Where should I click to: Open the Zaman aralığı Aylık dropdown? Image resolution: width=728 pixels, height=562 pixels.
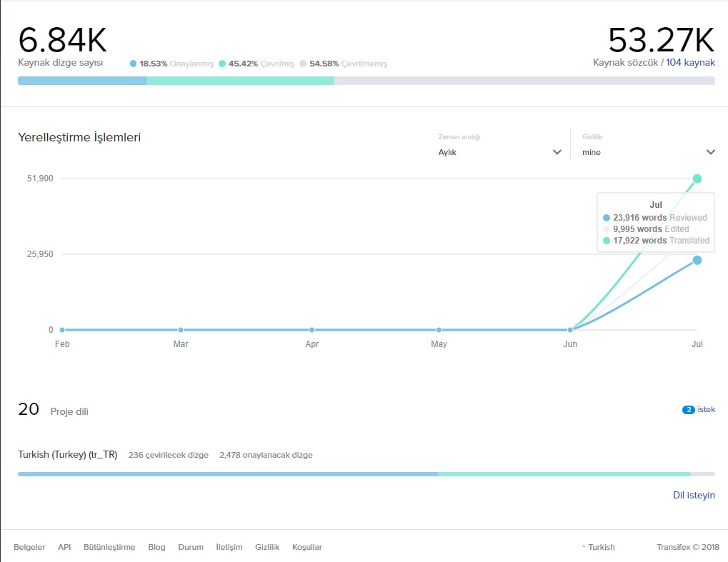tap(499, 152)
